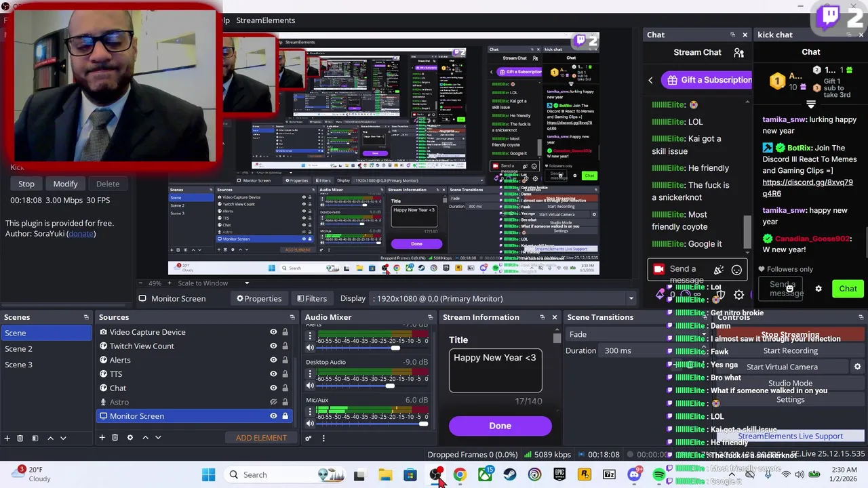Open community users icon in Stream Chat
The width and height of the screenshot is (868, 488).
point(739,52)
